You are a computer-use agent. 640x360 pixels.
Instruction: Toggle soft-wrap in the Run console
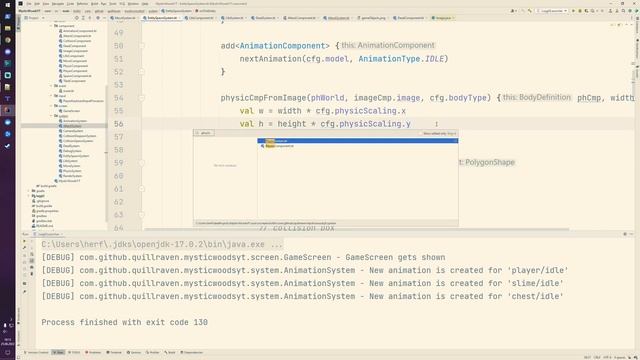(32, 254)
